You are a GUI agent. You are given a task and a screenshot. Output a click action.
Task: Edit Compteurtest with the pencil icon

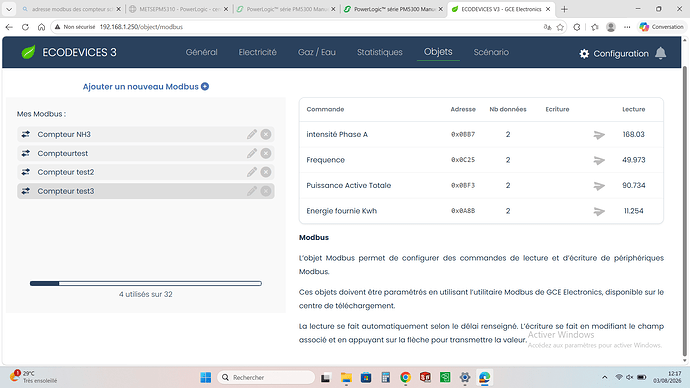[x=252, y=153]
